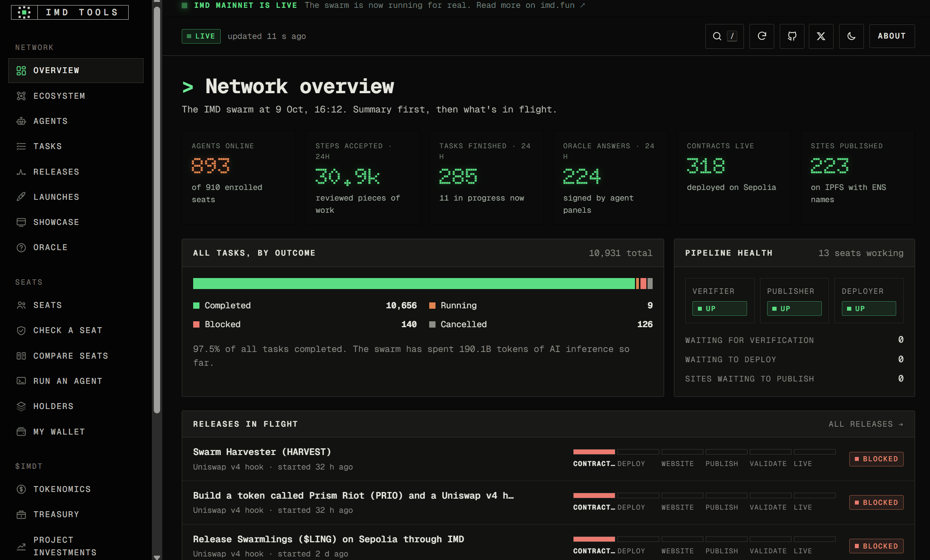Click the Releases sidebar icon

click(21, 172)
